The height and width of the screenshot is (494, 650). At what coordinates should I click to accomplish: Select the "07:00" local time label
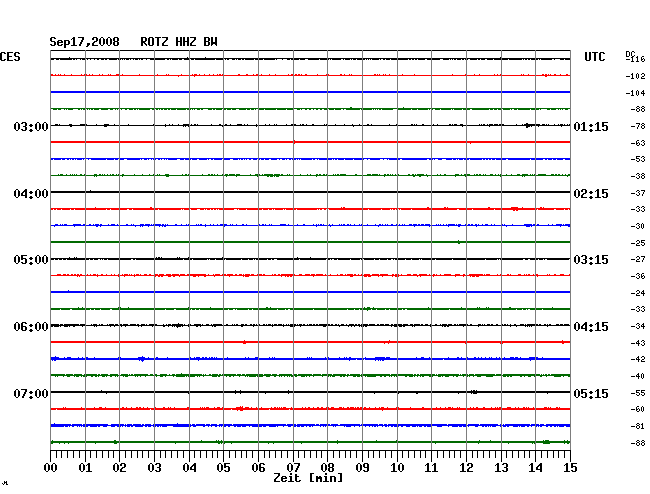tap(31, 393)
